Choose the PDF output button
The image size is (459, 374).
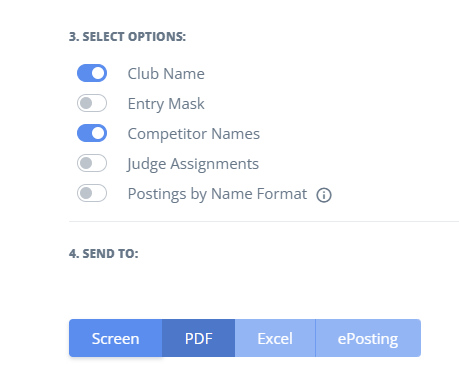(x=199, y=338)
